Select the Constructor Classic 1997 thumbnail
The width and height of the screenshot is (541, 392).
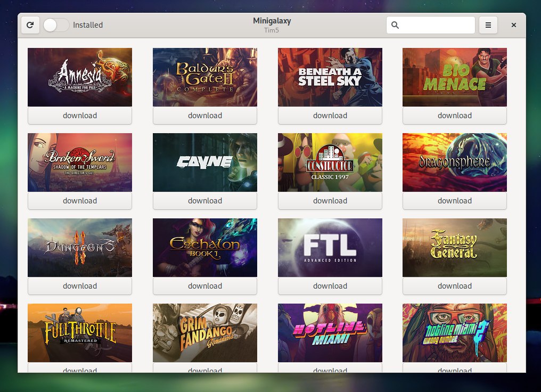[x=330, y=162]
